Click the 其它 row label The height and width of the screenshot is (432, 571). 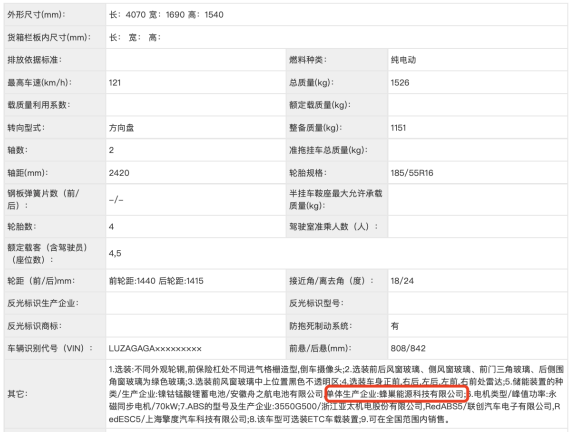[x=16, y=394]
